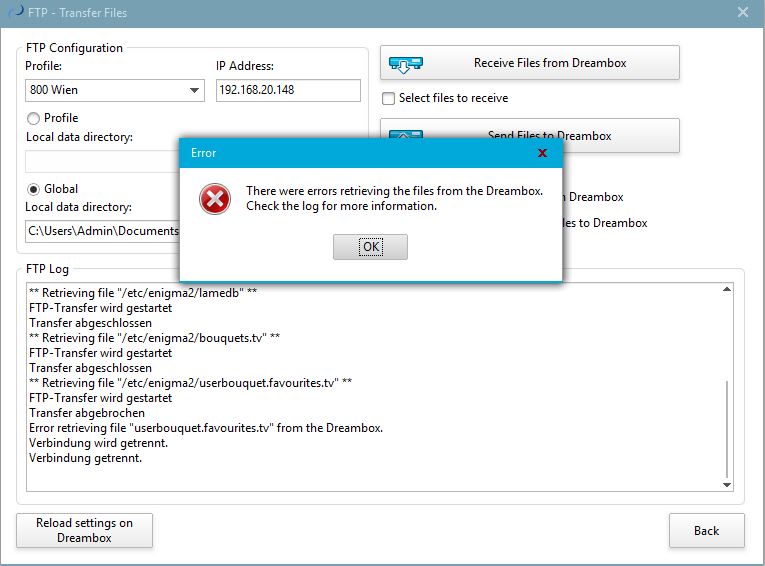Image resolution: width=765 pixels, height=566 pixels.
Task: Click the Back button
Action: 706,530
